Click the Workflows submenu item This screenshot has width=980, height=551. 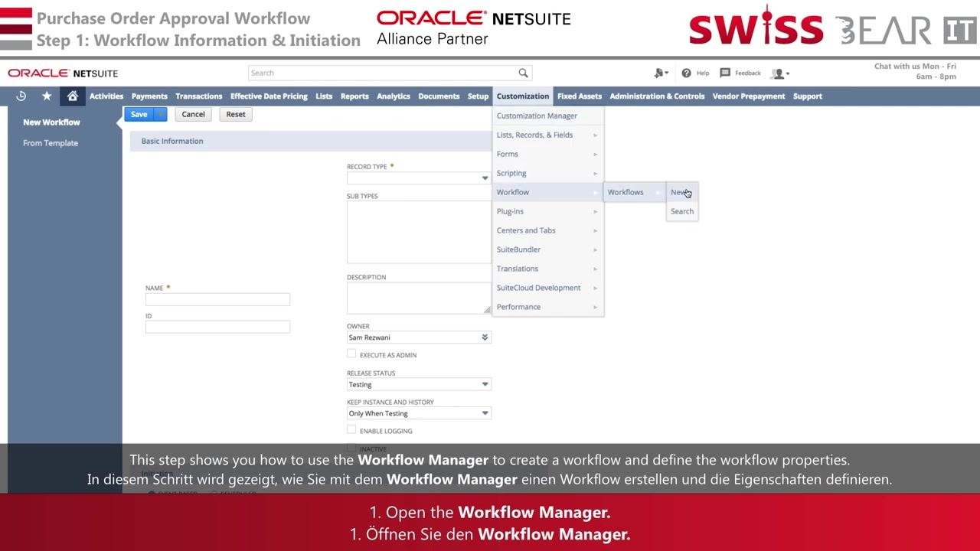[634, 192]
